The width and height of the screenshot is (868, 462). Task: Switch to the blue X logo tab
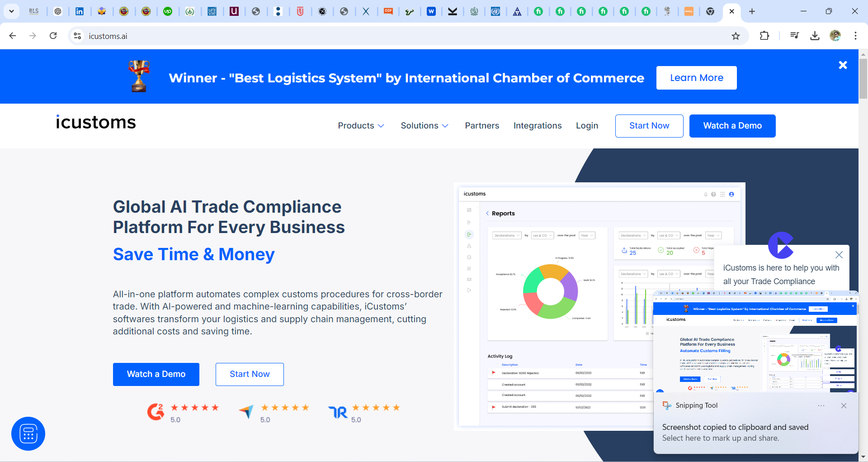366,11
